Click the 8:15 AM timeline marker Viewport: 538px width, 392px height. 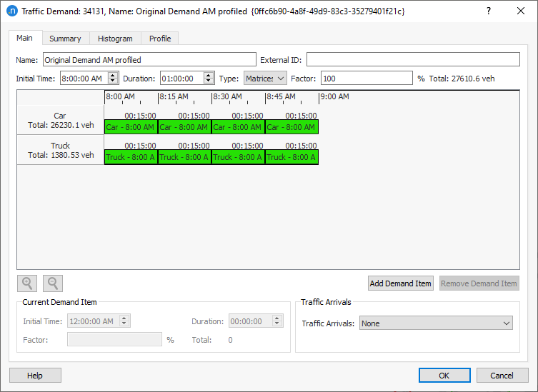(174, 96)
